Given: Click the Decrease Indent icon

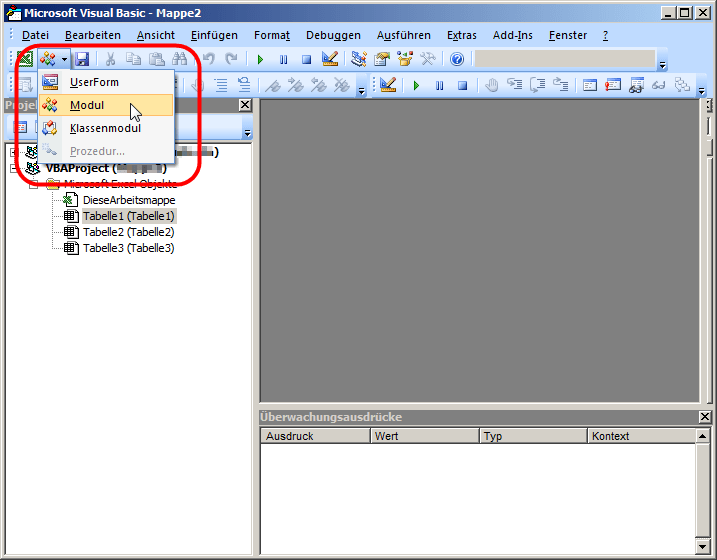Looking at the screenshot, I should pos(244,85).
